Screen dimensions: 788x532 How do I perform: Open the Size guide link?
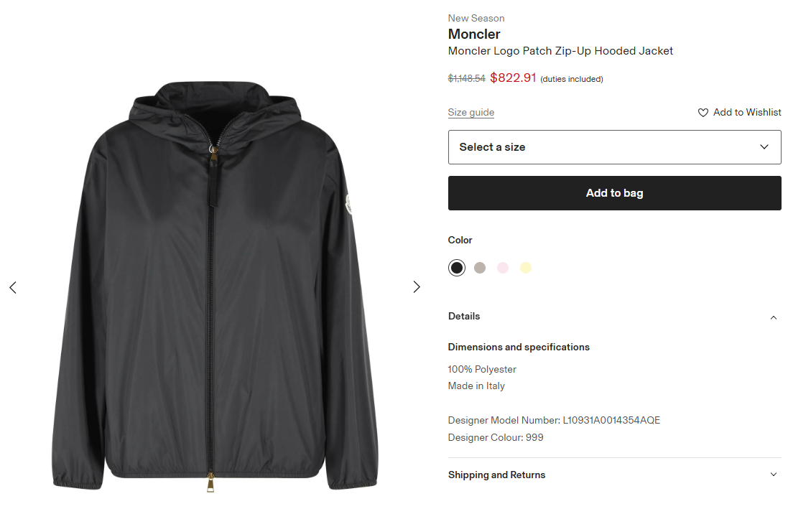pyautogui.click(x=471, y=112)
